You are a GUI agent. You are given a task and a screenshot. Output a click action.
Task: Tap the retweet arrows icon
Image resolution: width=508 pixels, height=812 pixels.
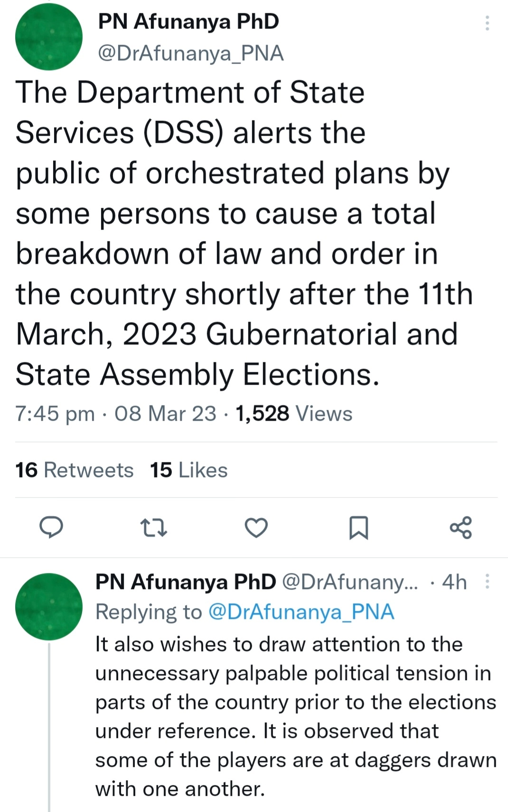coord(154,527)
